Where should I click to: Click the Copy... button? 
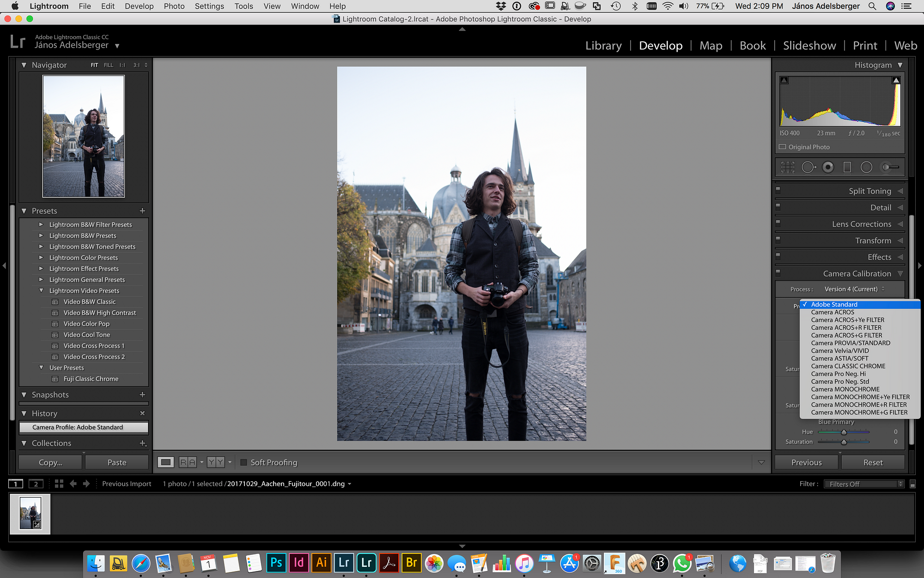tap(50, 462)
